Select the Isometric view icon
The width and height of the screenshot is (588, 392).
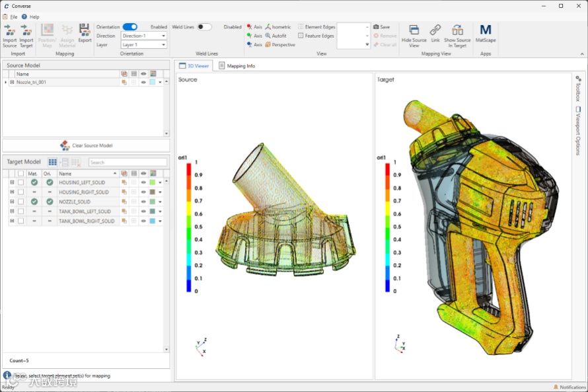coord(268,26)
